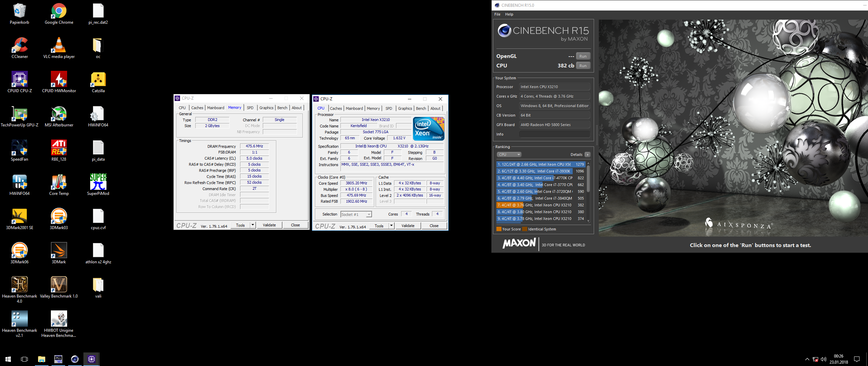The width and height of the screenshot is (868, 366).
Task: Select ranking entry Xeon X3210 with score 382
Action: tap(541, 205)
